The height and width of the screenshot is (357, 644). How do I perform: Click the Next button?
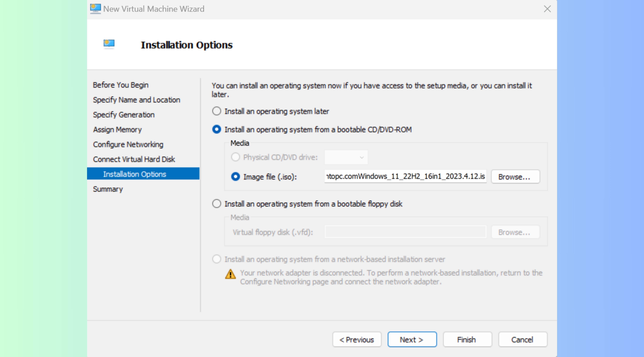[412, 339]
